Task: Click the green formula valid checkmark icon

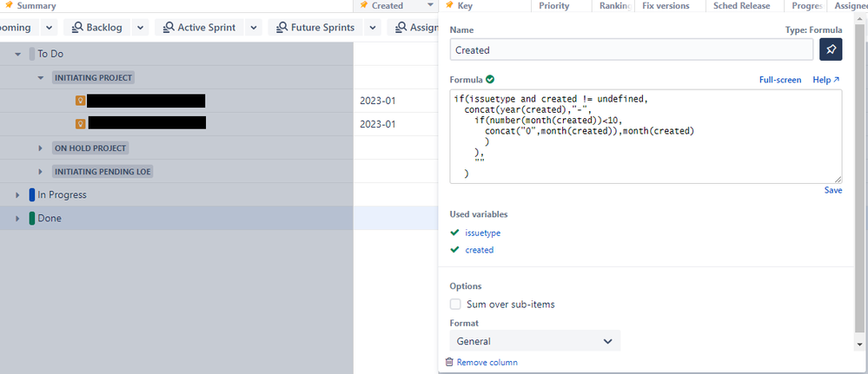Action: click(490, 79)
